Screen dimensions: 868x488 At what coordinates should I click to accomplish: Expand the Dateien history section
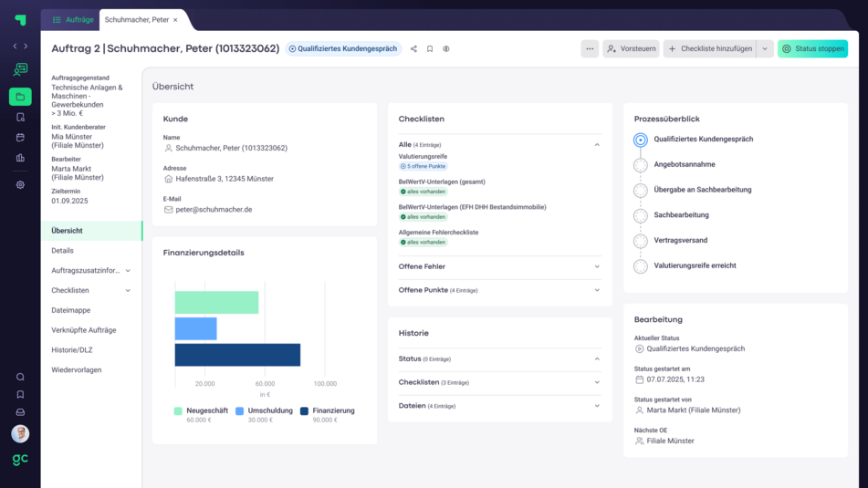(x=597, y=406)
